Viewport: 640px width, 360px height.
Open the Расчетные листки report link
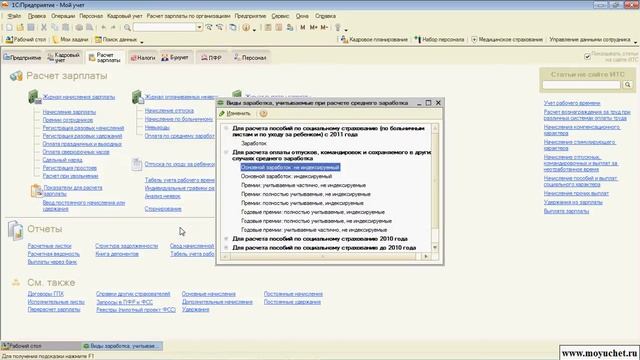click(x=49, y=246)
